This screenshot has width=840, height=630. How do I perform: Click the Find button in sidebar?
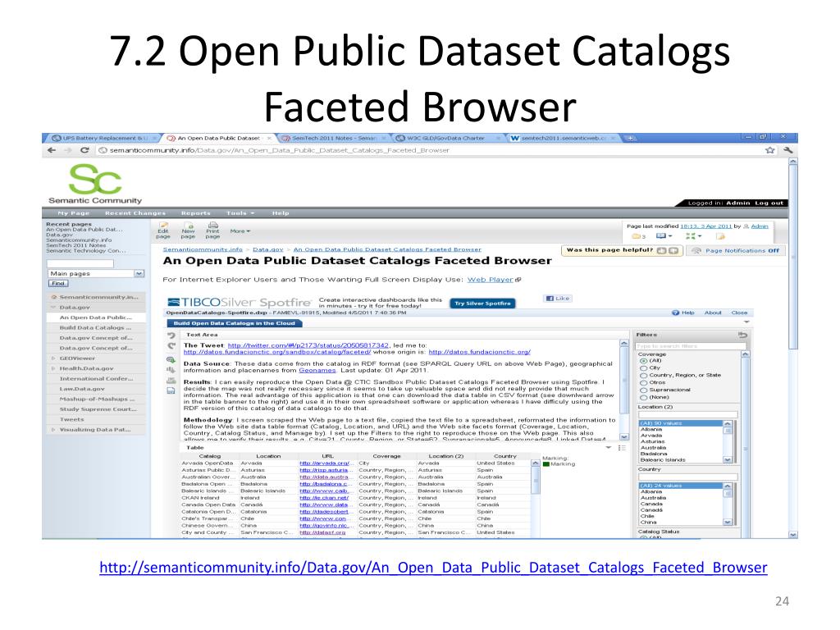pos(58,283)
